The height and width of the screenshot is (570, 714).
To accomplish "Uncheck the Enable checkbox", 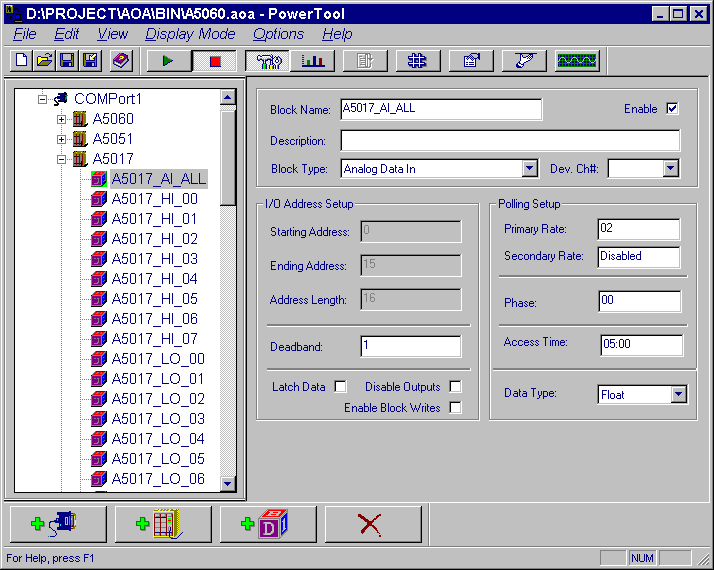I will [x=672, y=109].
